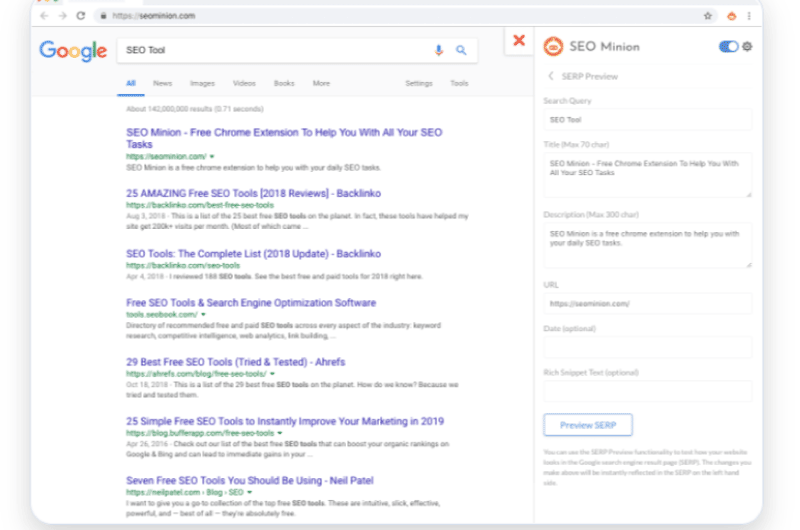Screen dimensions: 800x530
Task: Open Google search Tools
Action: pos(459,83)
